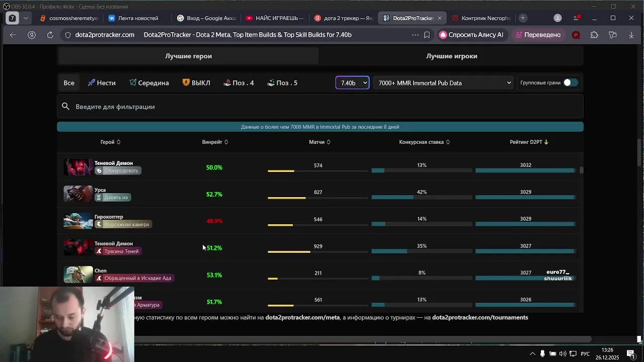The image size is (644, 362).
Task: Bookmark this page icon
Action: coord(427,35)
